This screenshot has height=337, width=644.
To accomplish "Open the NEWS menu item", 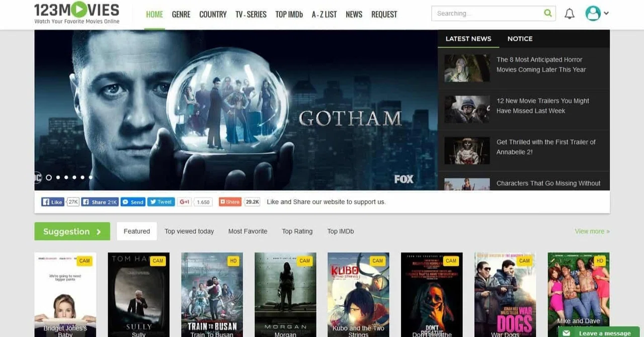I will pos(354,14).
